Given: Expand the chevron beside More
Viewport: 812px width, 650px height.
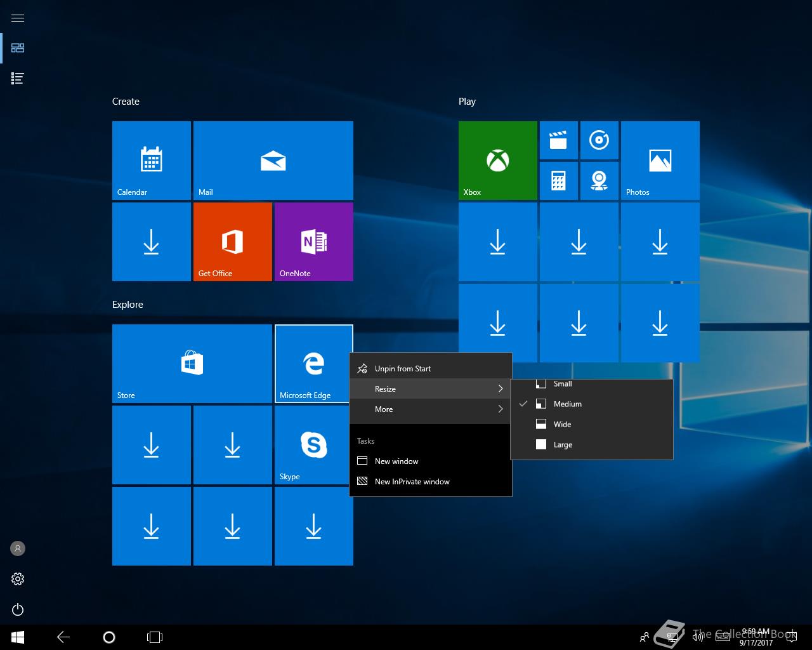Looking at the screenshot, I should [500, 409].
